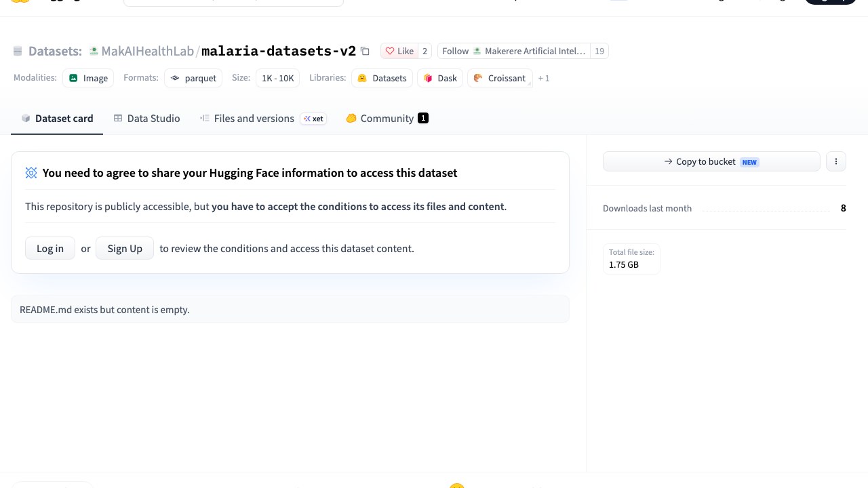Open the Data Studio tab
The width and height of the screenshot is (868, 488).
click(146, 119)
